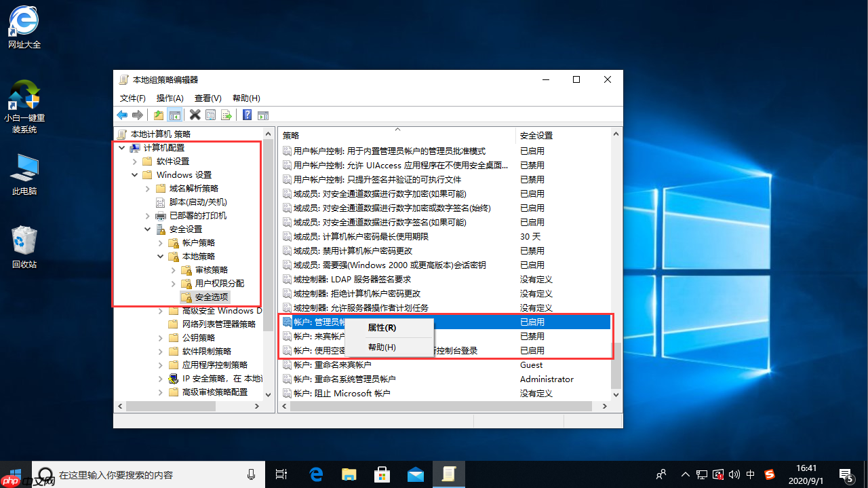Open the 文件(F) menu
Screen dimensions: 868x488
[133, 98]
